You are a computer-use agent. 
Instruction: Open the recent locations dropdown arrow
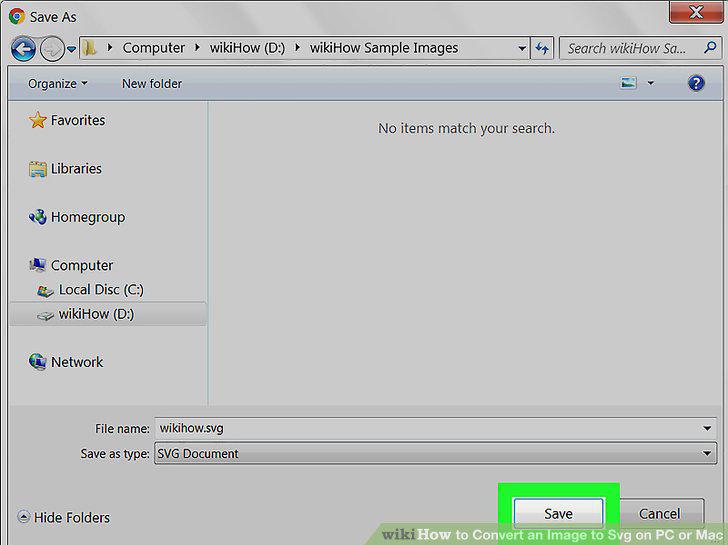(72, 48)
